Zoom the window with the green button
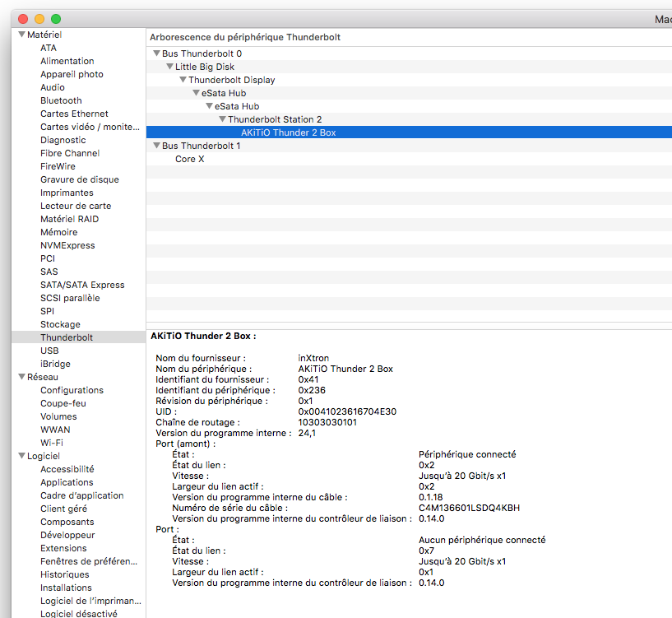The width and height of the screenshot is (672, 618). 56,19
